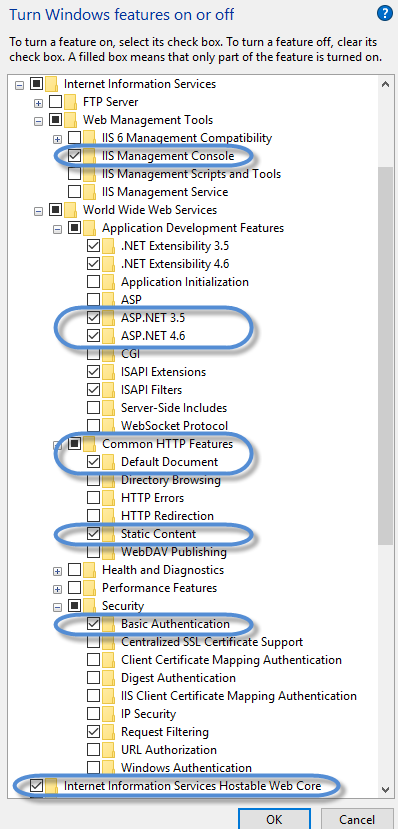Check the Directory Browsing checkbox
This screenshot has width=398, height=829.
pyautogui.click(x=94, y=480)
